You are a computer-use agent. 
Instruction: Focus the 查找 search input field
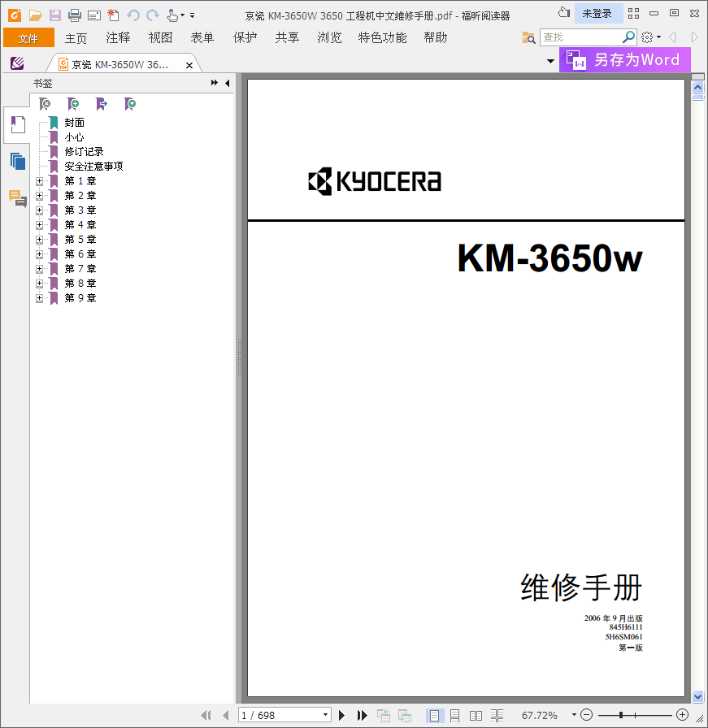[x=580, y=37]
